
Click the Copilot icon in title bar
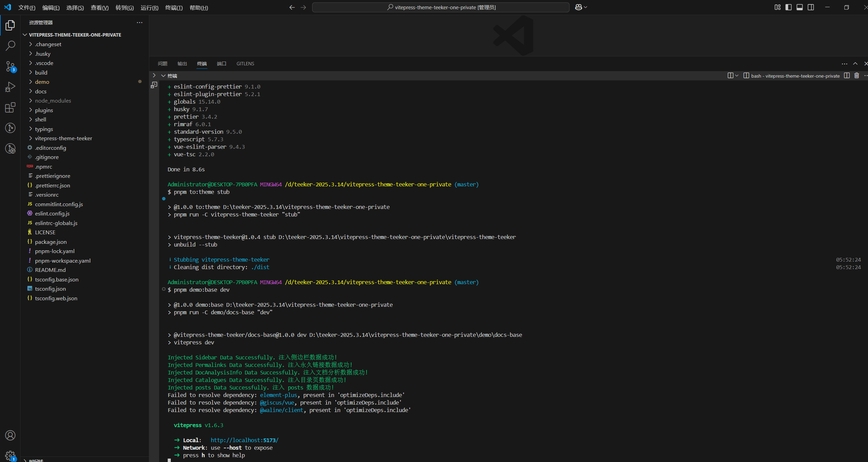tap(578, 7)
